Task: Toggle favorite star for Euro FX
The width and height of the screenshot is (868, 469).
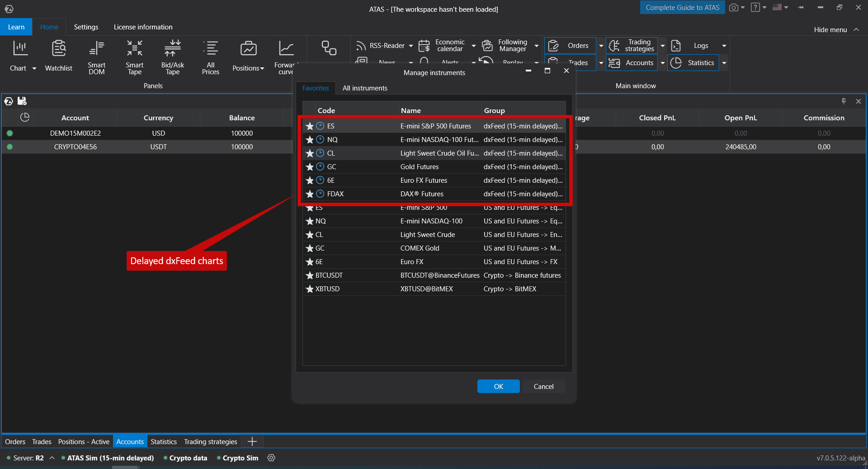Action: [x=310, y=262]
